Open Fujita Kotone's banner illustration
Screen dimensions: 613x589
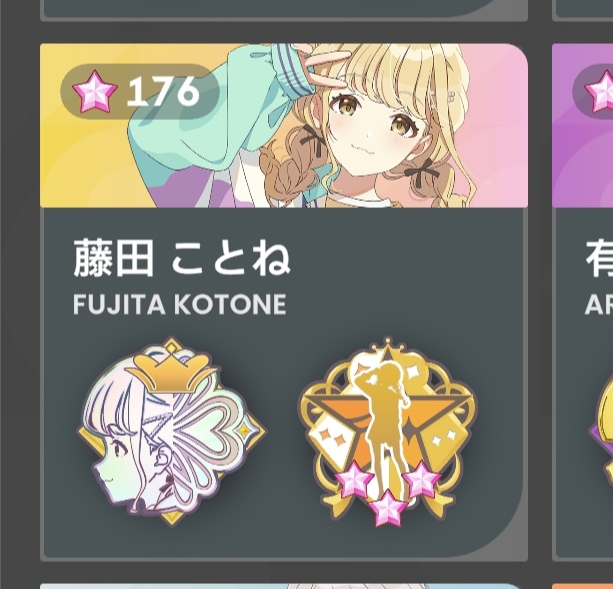pyautogui.click(x=284, y=125)
